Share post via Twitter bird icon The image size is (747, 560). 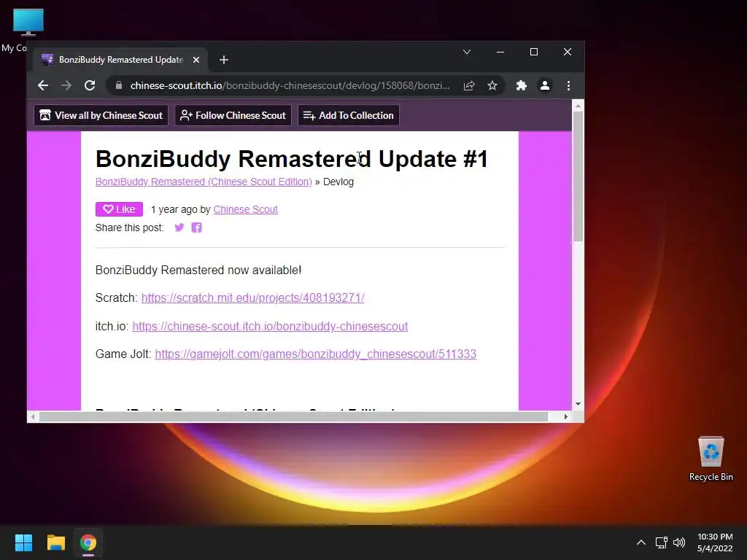pos(179,227)
